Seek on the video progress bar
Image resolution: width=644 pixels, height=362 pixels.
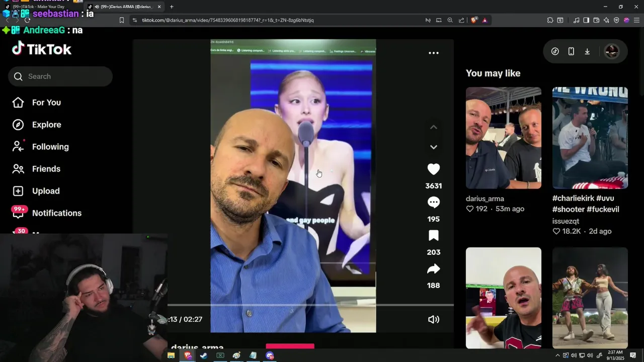click(310, 305)
